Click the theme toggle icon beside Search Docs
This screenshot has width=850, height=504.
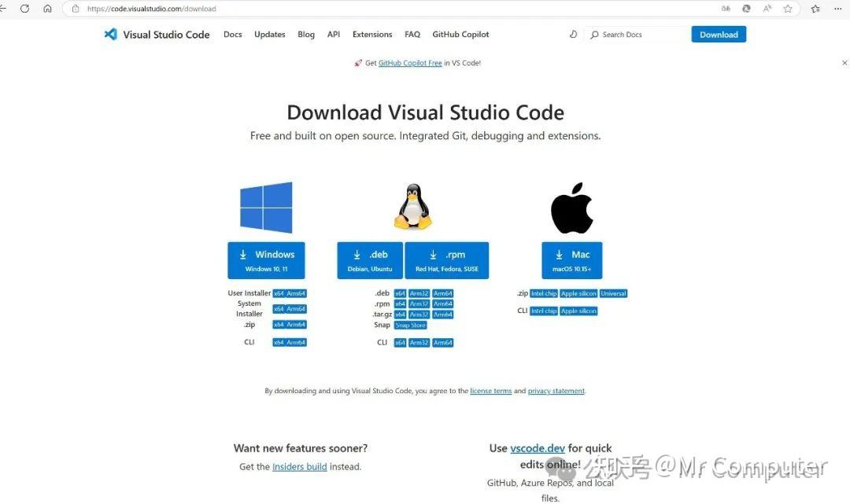pyautogui.click(x=573, y=34)
